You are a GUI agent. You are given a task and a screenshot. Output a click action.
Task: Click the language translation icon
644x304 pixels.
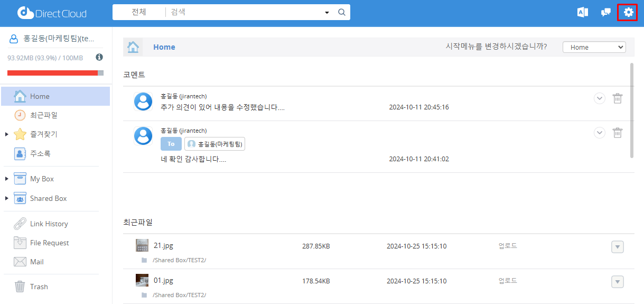tap(583, 12)
